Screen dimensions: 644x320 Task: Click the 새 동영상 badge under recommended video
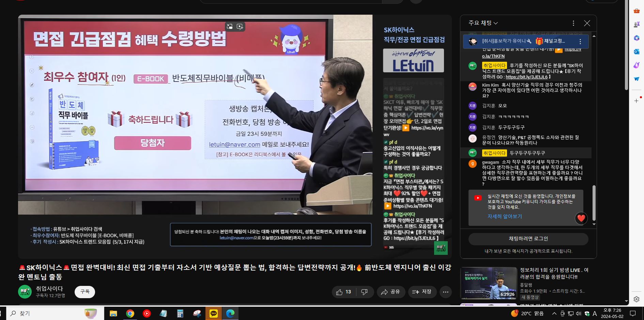click(x=530, y=297)
